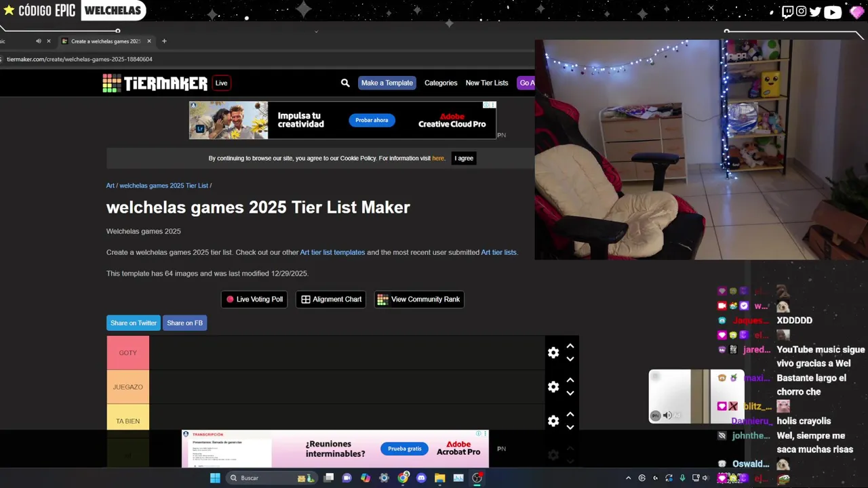
Task: Close the Adobe Acrobat Pro bottom ad
Action: tap(486, 433)
